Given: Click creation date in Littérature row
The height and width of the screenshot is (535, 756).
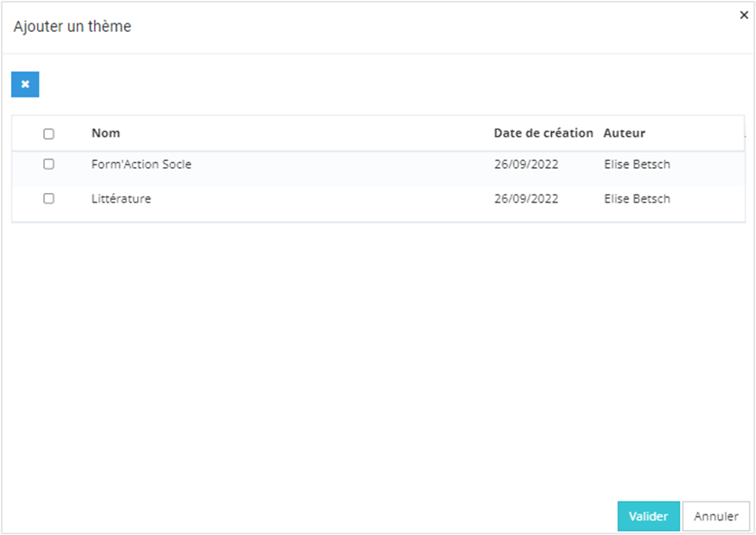Looking at the screenshot, I should pyautogui.click(x=526, y=199).
